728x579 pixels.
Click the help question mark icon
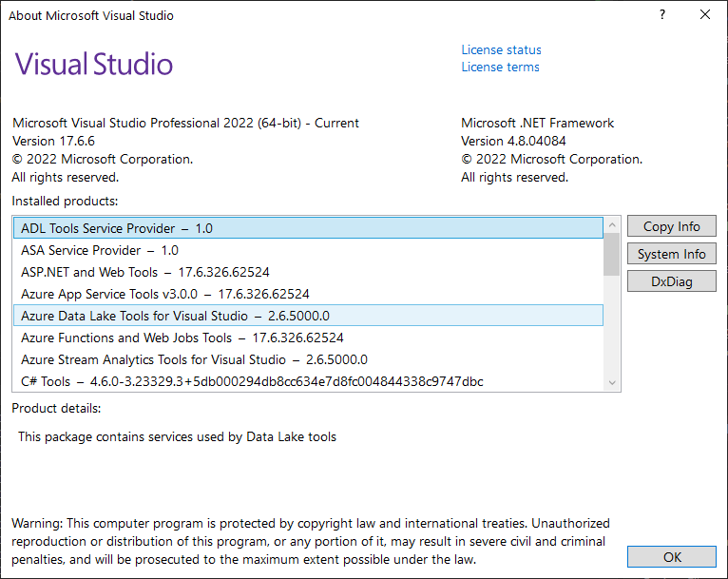tap(662, 15)
